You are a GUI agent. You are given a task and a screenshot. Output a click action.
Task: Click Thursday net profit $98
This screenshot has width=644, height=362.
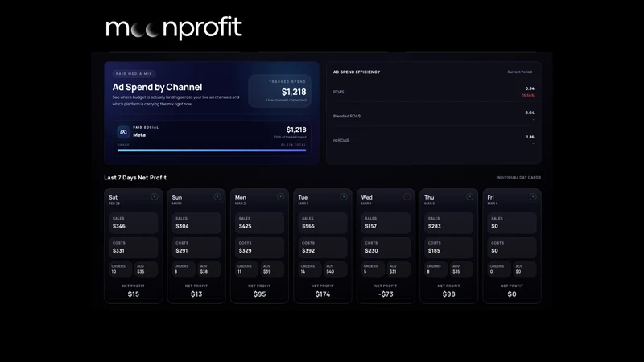(x=449, y=294)
